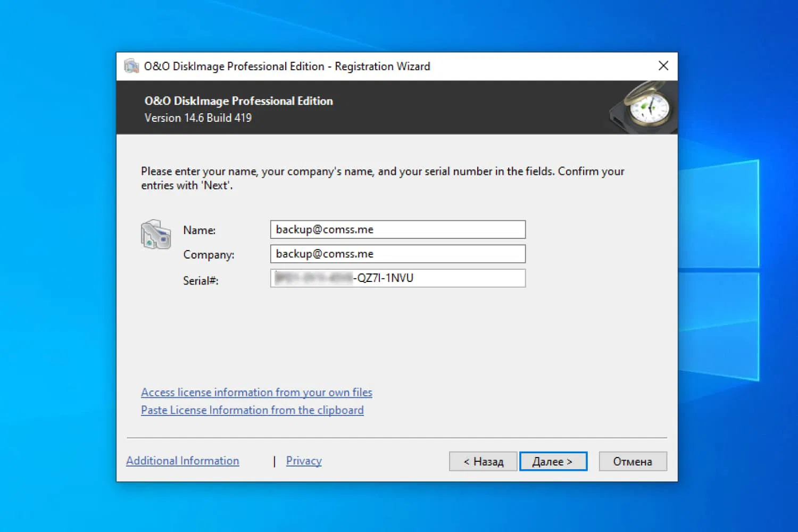Click the Company: label
798x532 pixels.
(209, 255)
